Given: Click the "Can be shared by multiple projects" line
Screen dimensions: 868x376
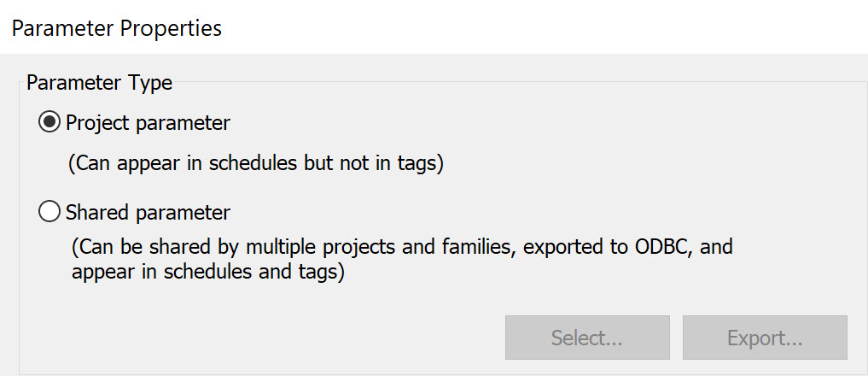Looking at the screenshot, I should click(x=401, y=248).
